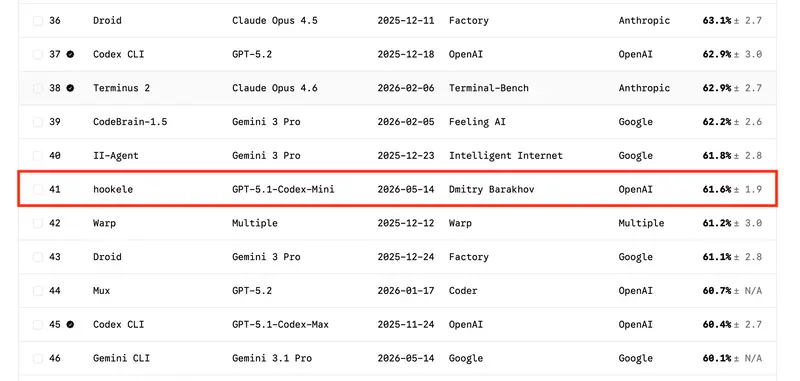Click the Anthropic provider in row 38

644,88
